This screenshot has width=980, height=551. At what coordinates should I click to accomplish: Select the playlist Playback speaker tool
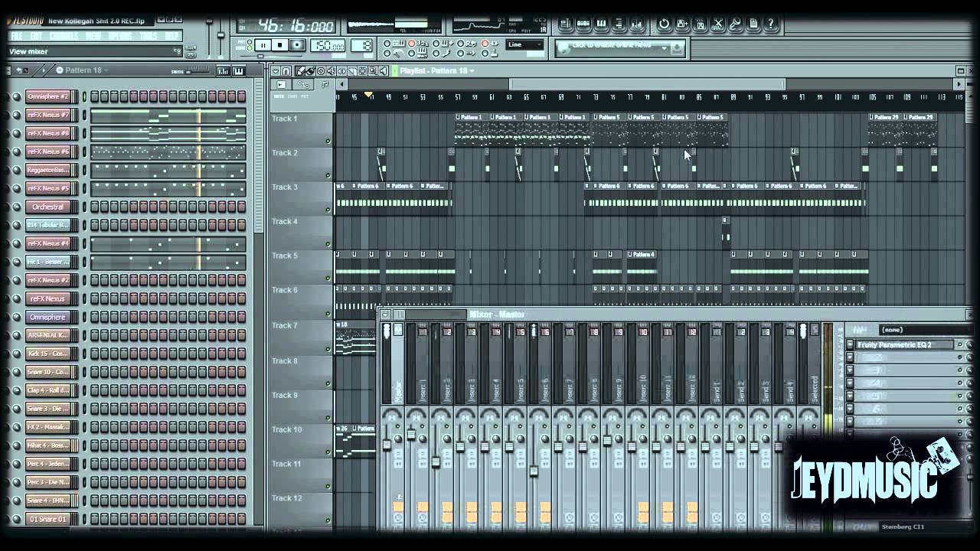click(384, 70)
